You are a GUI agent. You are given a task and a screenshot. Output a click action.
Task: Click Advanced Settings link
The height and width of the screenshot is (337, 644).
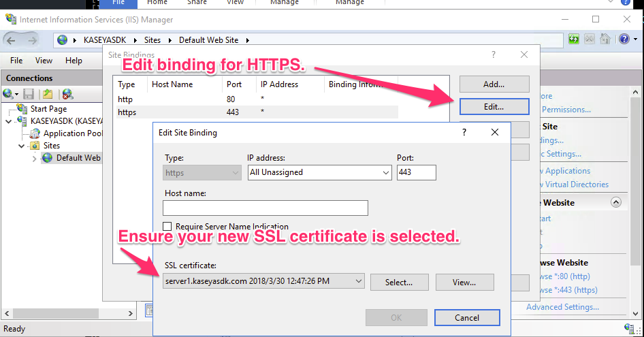562,307
